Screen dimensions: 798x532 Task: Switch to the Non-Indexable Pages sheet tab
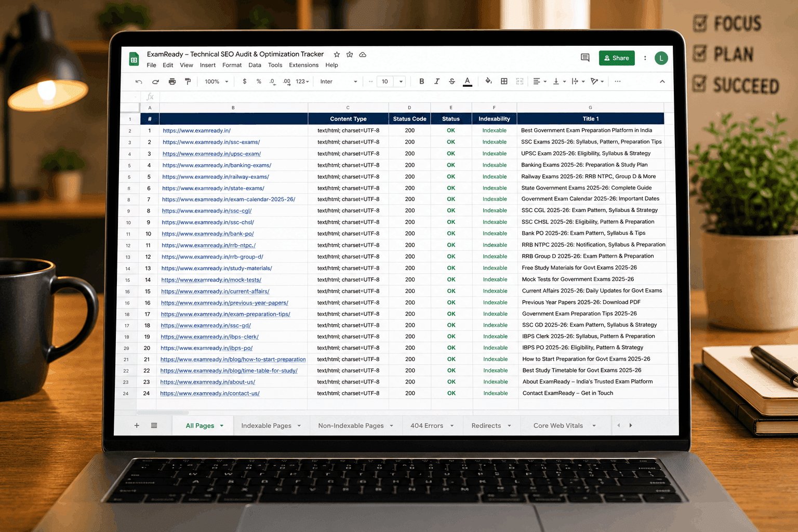coord(351,425)
